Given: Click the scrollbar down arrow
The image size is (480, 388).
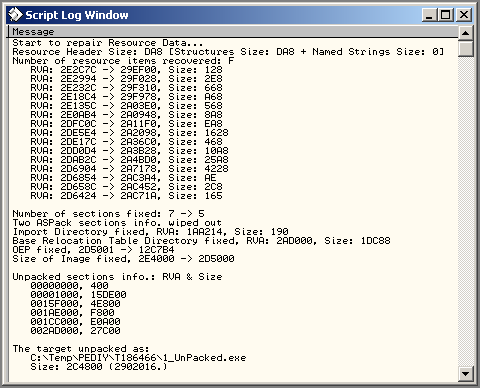Looking at the screenshot, I should 465,373.
